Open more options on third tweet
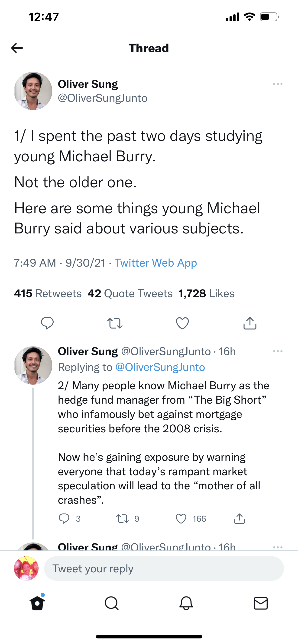 point(278,547)
